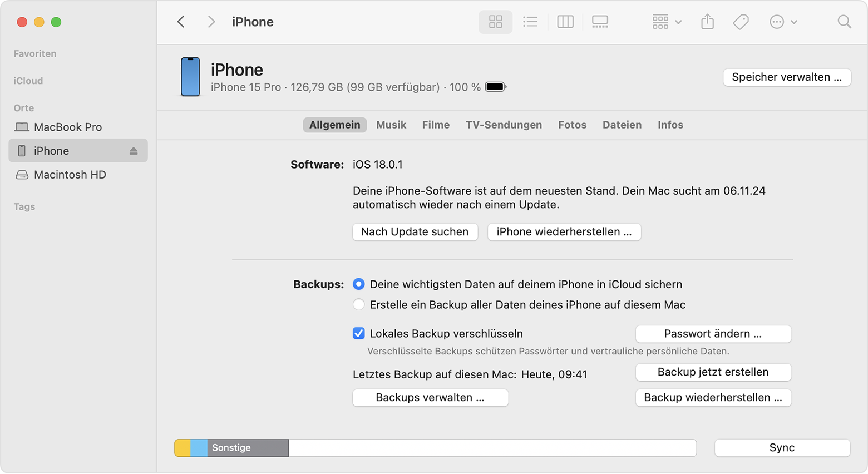Open the Dateien tab
868x474 pixels.
pos(622,125)
